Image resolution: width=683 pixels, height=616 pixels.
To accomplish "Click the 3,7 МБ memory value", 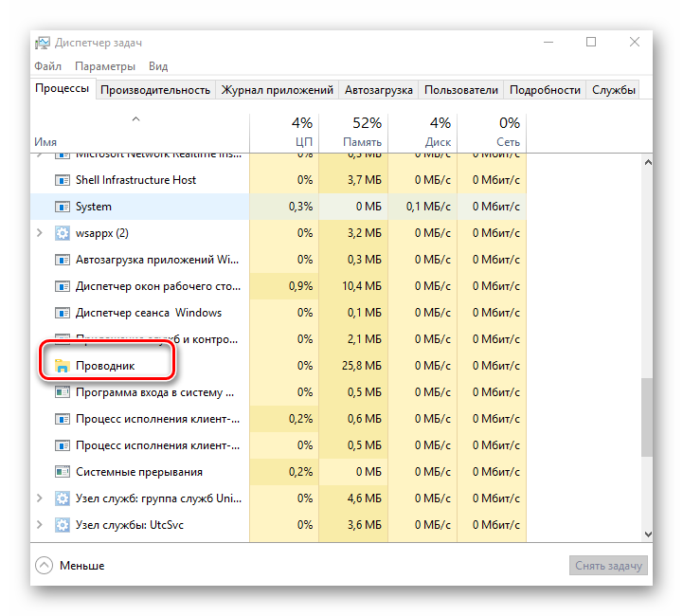I will [x=364, y=180].
